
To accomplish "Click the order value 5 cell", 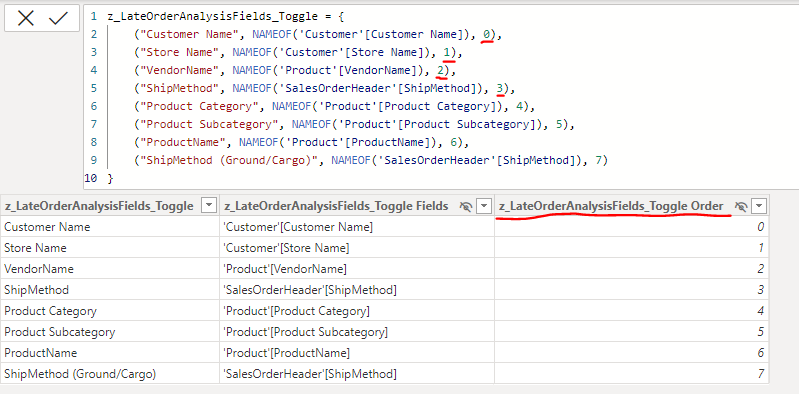I will click(631, 332).
